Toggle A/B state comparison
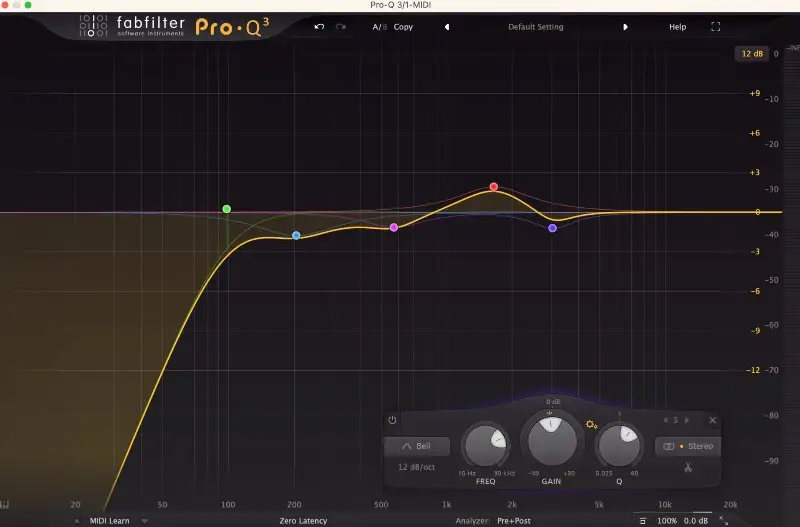Viewport: 800px width, 527px height. [380, 27]
